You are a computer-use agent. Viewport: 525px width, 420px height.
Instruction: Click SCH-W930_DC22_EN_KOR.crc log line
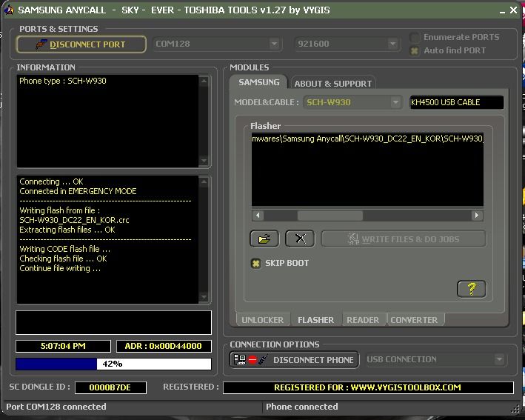(x=74, y=220)
